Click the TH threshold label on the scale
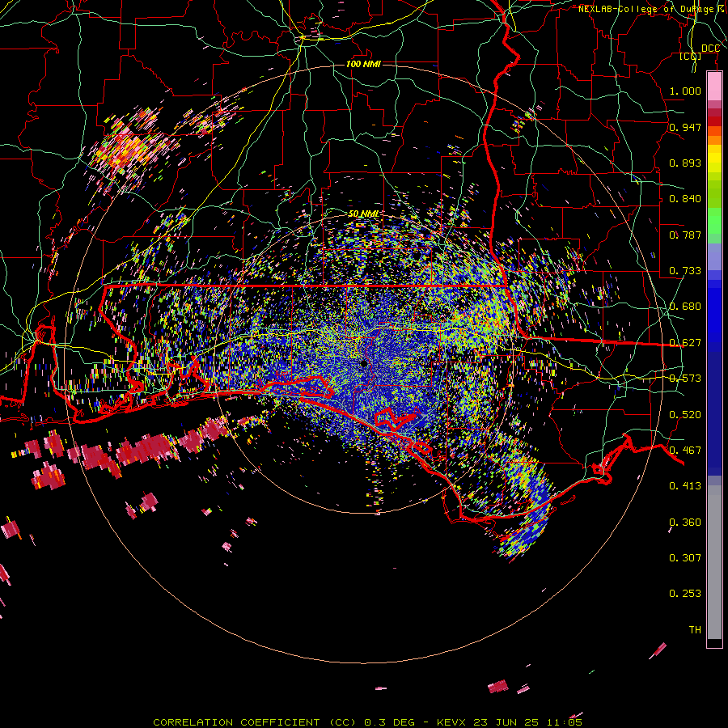Screen dimensions: 728x728 click(x=695, y=630)
